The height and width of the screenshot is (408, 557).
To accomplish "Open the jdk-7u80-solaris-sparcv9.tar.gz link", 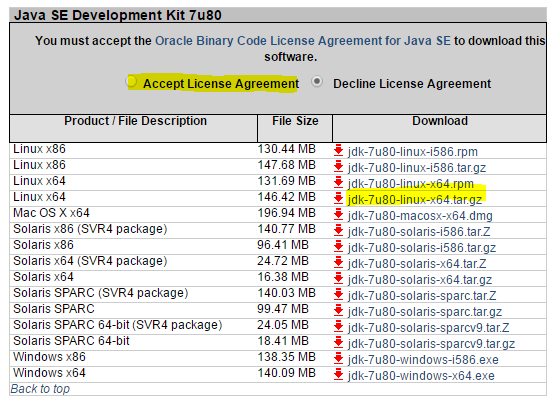I will click(x=432, y=343).
